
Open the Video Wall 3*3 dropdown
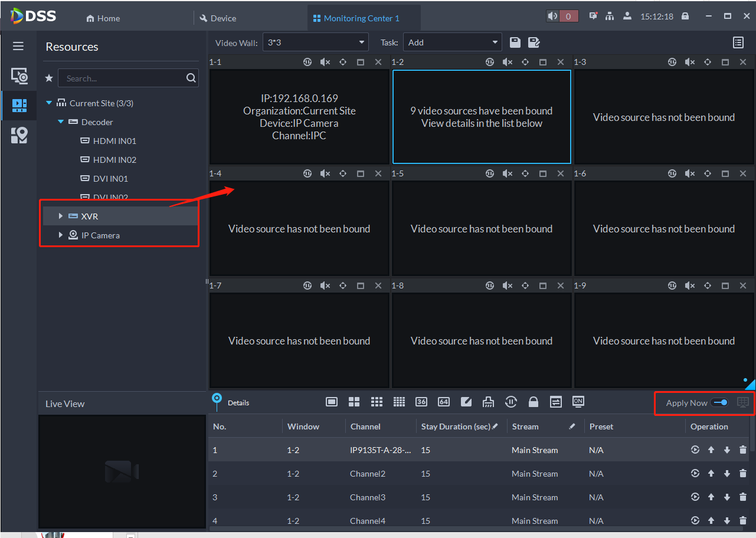coord(316,42)
